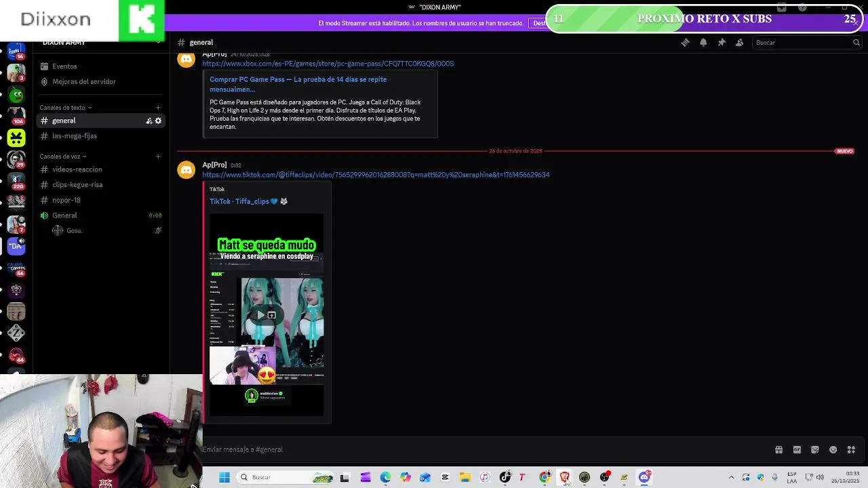
Task: Open the TikTok tiffaclips video URL
Action: [x=376, y=175]
